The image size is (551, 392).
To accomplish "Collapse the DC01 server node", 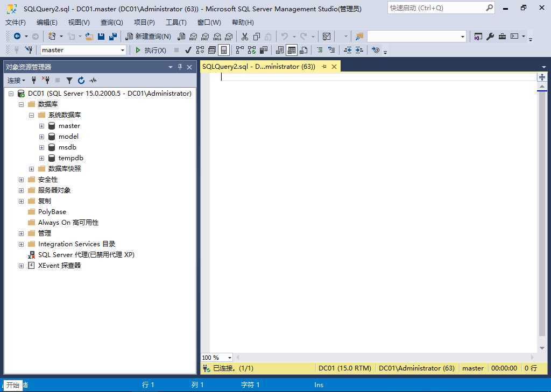I will coord(11,94).
